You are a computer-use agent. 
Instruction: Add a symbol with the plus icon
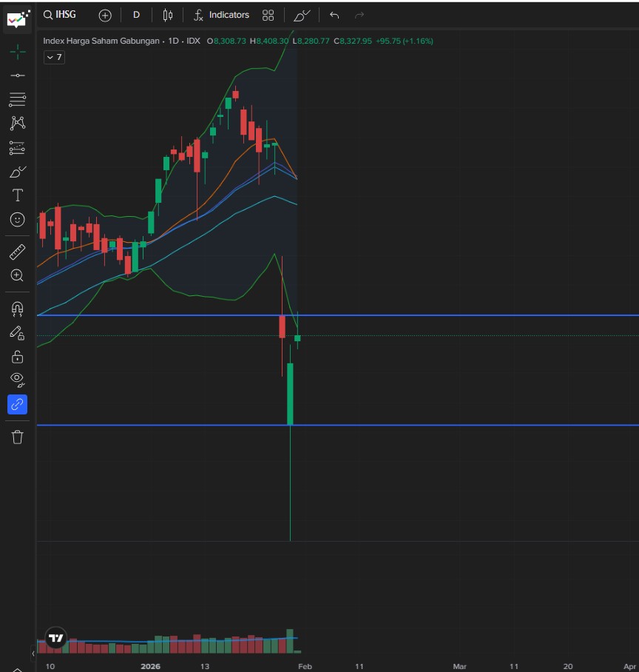click(x=105, y=16)
